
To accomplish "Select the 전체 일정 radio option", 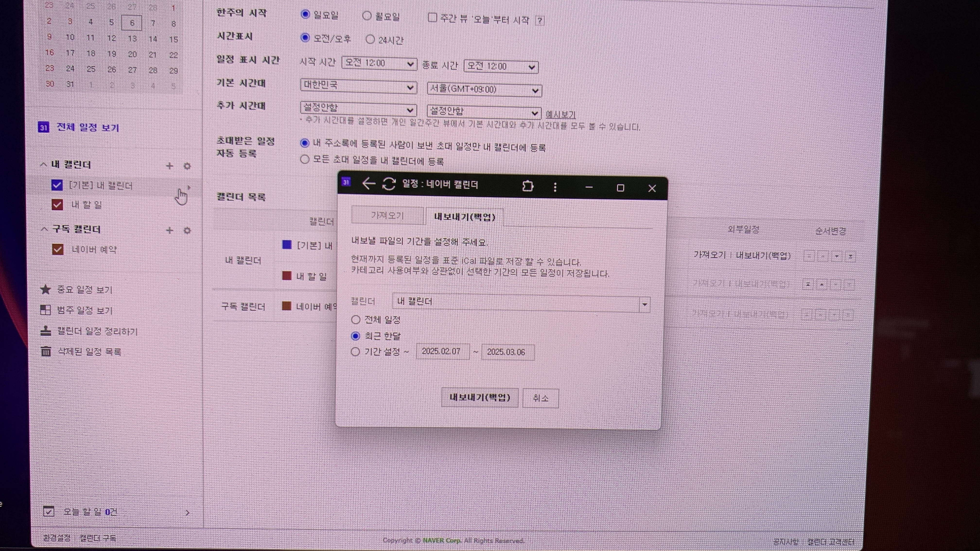I will coord(355,319).
